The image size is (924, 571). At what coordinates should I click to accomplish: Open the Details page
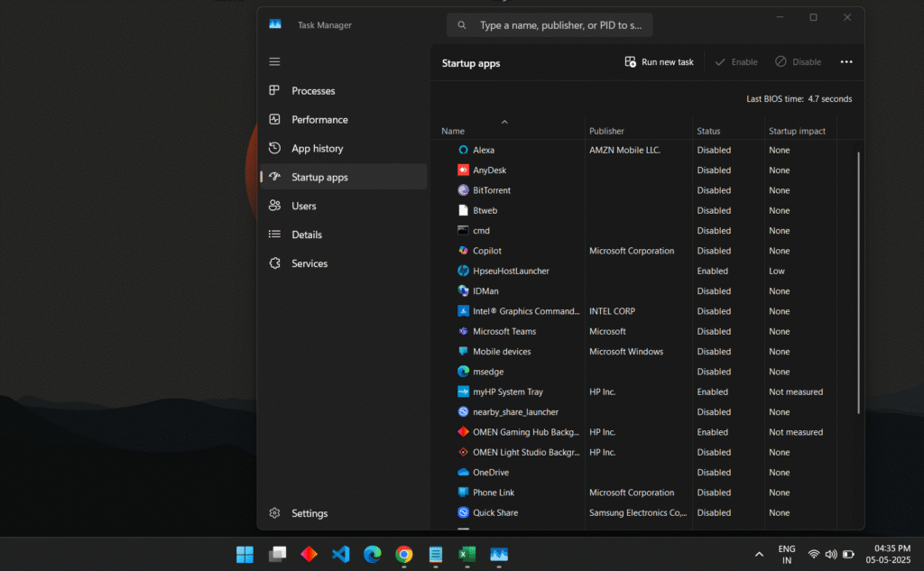coord(344,235)
